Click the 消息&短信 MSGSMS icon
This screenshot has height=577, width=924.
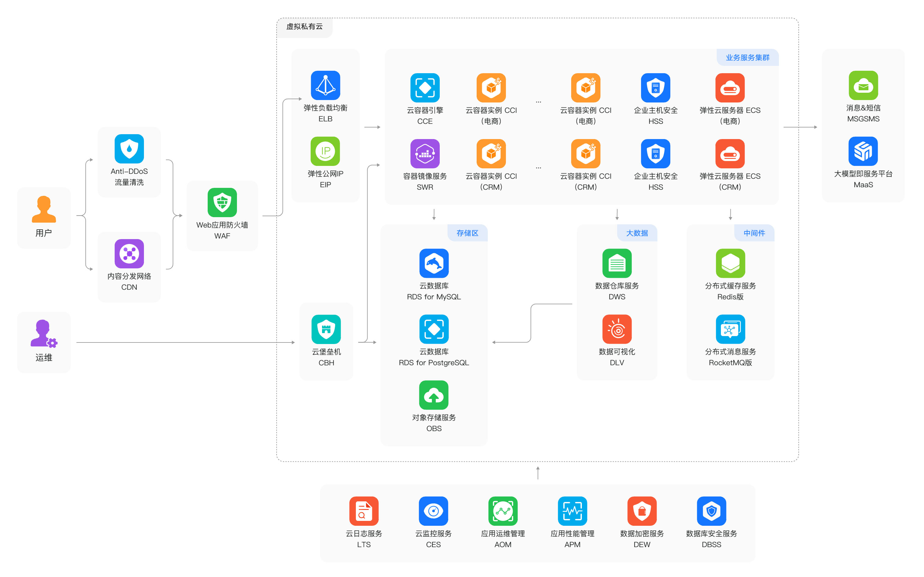863,85
